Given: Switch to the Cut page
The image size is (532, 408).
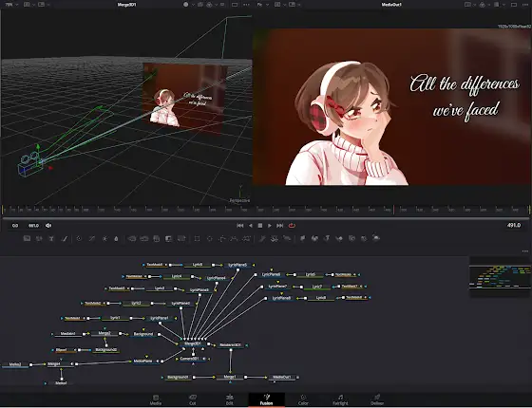Looking at the screenshot, I should click(x=193, y=399).
